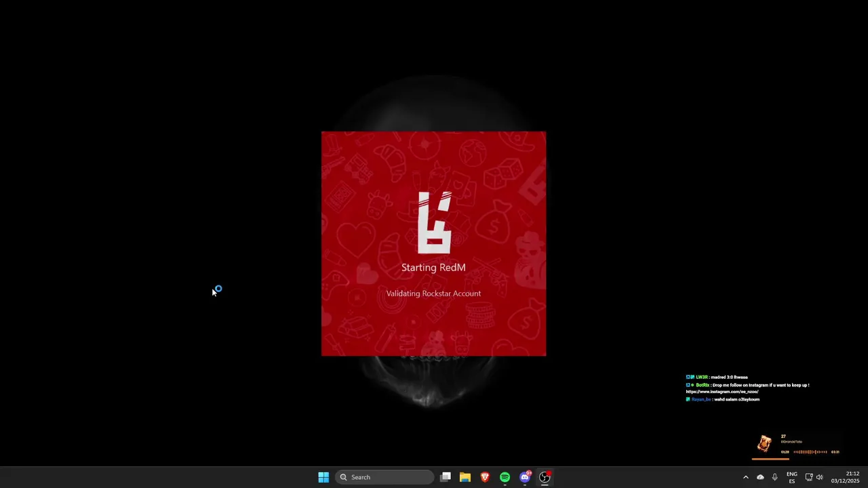Open the instagram.com/ee_nzoo link in chat
868x488 pixels.
(722, 392)
